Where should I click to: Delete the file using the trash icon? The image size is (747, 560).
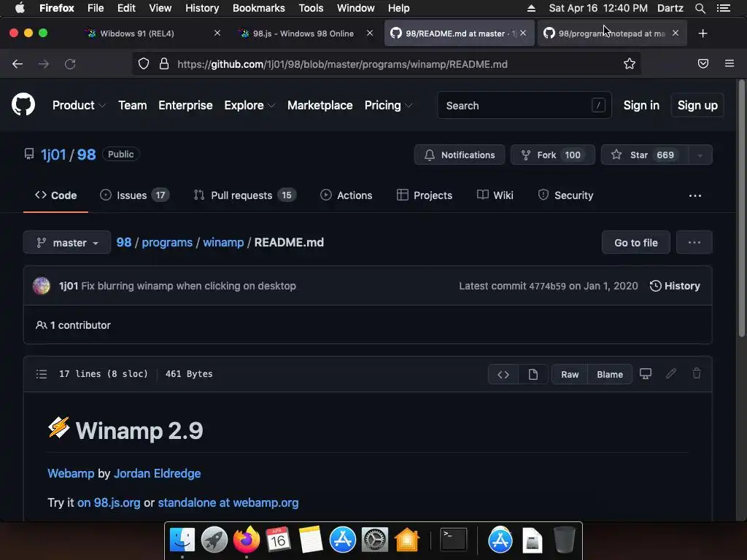click(697, 374)
